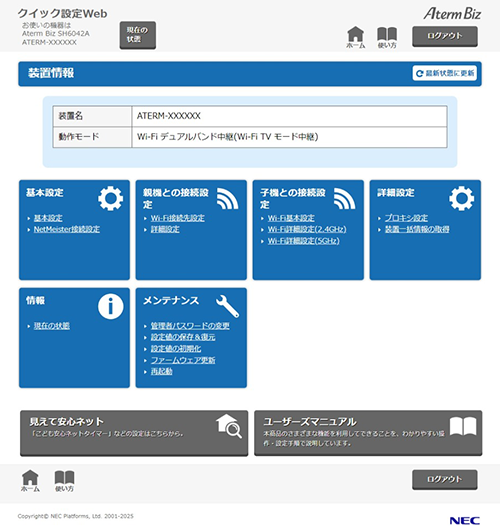Open プロキシ設定 link
This screenshot has height=530, width=500.
406,218
